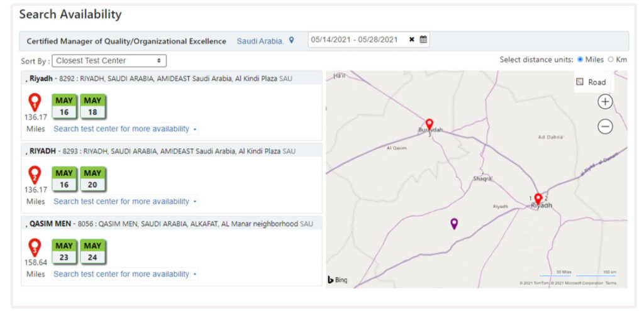Click the purple location marker on map
The height and width of the screenshot is (311, 644).
(454, 223)
